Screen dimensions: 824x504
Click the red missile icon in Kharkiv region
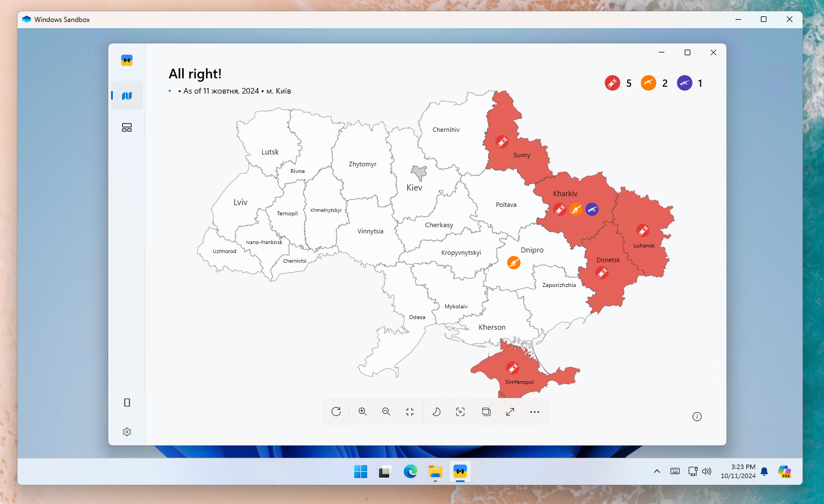coord(559,210)
